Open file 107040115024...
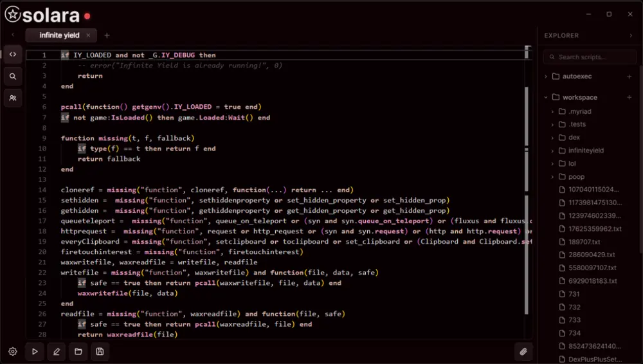This screenshot has width=643, height=364. pos(589,190)
